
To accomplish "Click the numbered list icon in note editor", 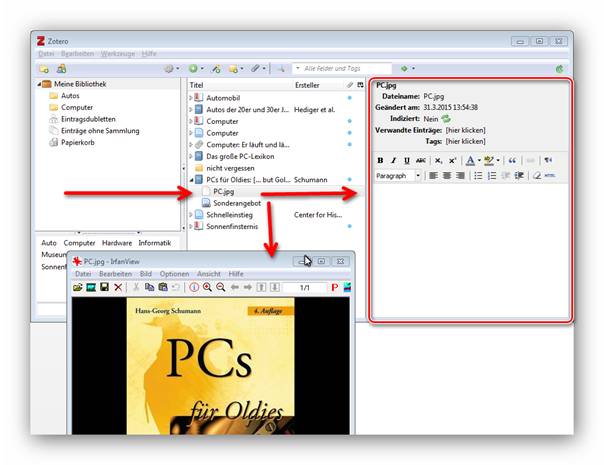I will (x=492, y=176).
